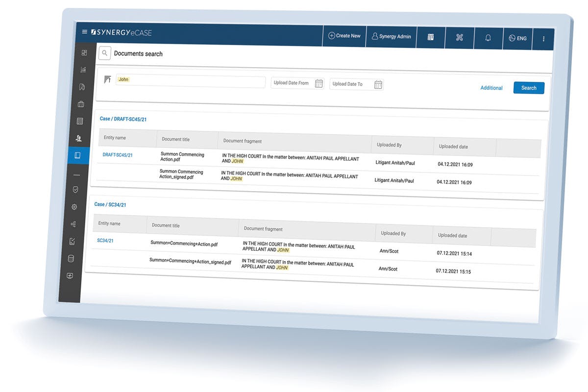
Task: Open the QR-scan icon in top bar
Action: pos(459,37)
